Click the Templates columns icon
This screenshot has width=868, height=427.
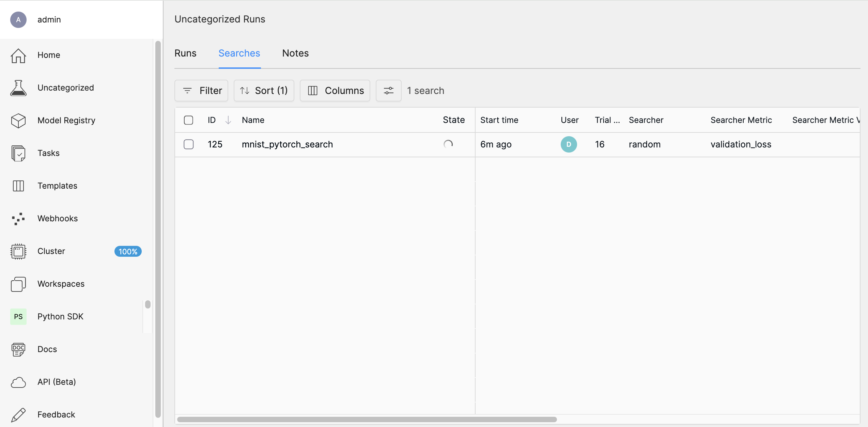pyautogui.click(x=18, y=186)
